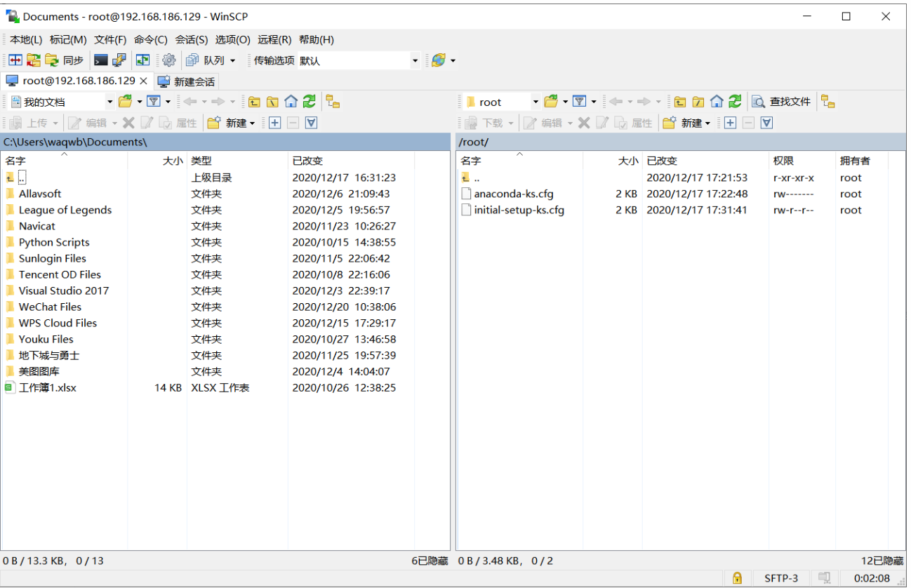Image resolution: width=911 pixels, height=588 pixels.
Task: Click remote panel select-all triangle icon
Action: 767,123
